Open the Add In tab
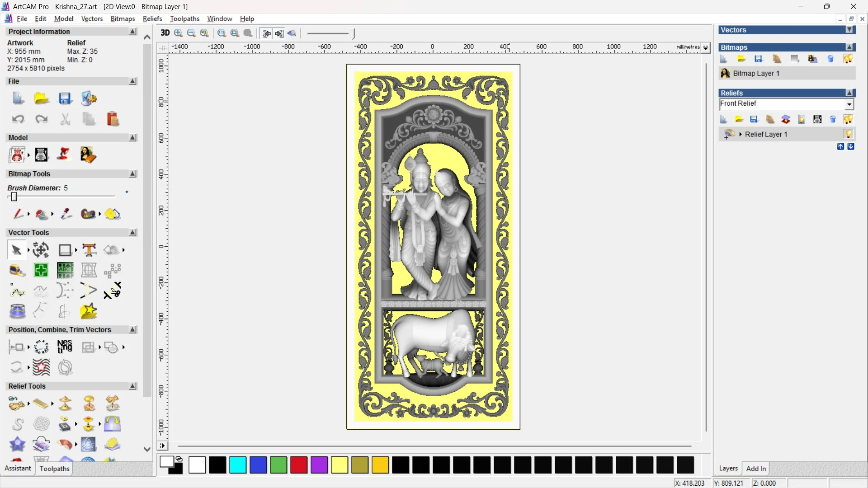Screen dimensions: 868x488 point(756,469)
